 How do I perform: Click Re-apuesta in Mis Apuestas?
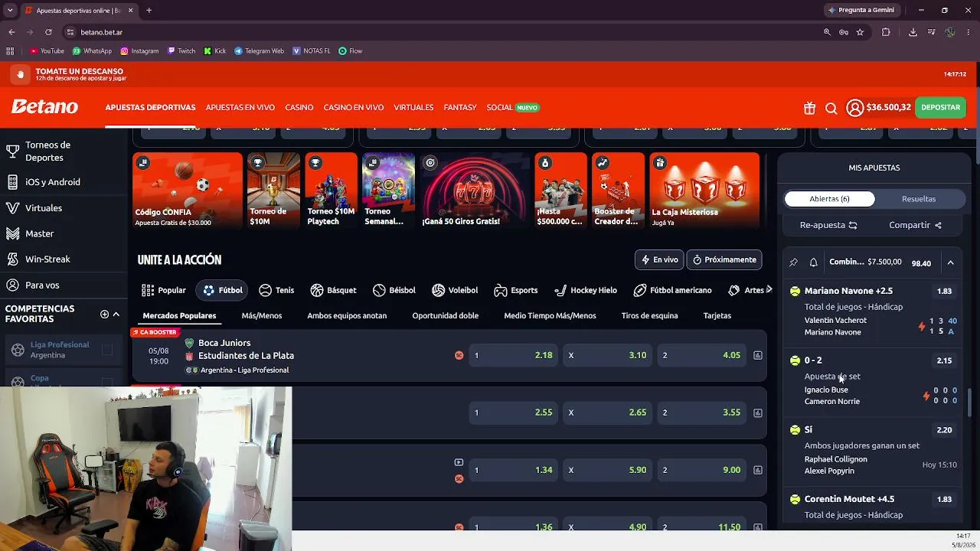pyautogui.click(x=828, y=226)
